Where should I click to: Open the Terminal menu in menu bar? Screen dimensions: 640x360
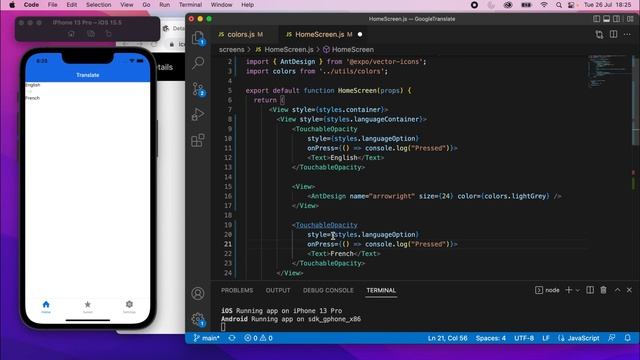pyautogui.click(x=190, y=5)
